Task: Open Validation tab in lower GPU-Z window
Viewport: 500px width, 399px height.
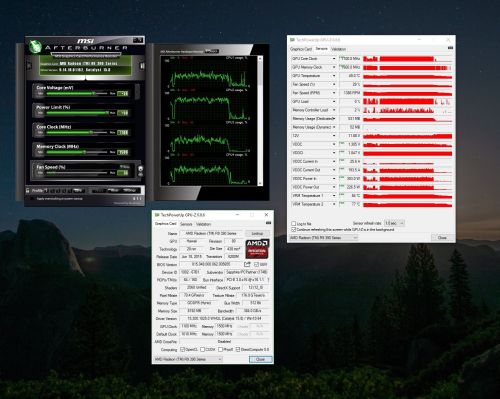Action: click(203, 224)
